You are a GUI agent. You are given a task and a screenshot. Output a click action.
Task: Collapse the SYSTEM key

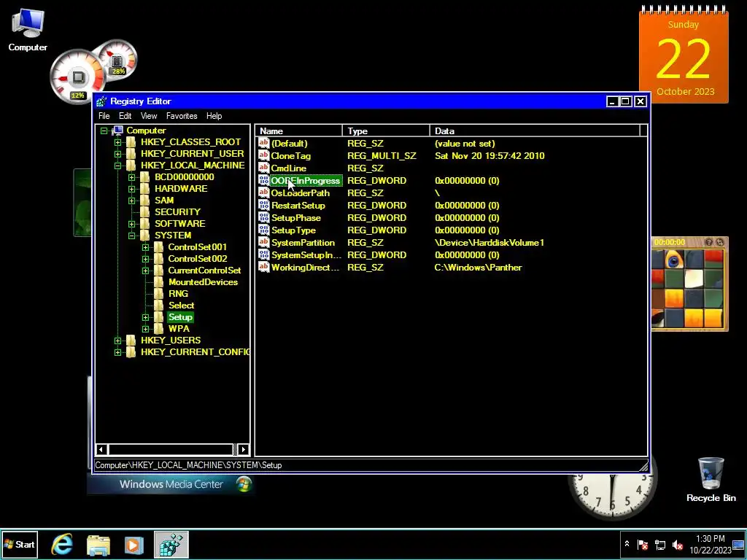[x=131, y=236]
